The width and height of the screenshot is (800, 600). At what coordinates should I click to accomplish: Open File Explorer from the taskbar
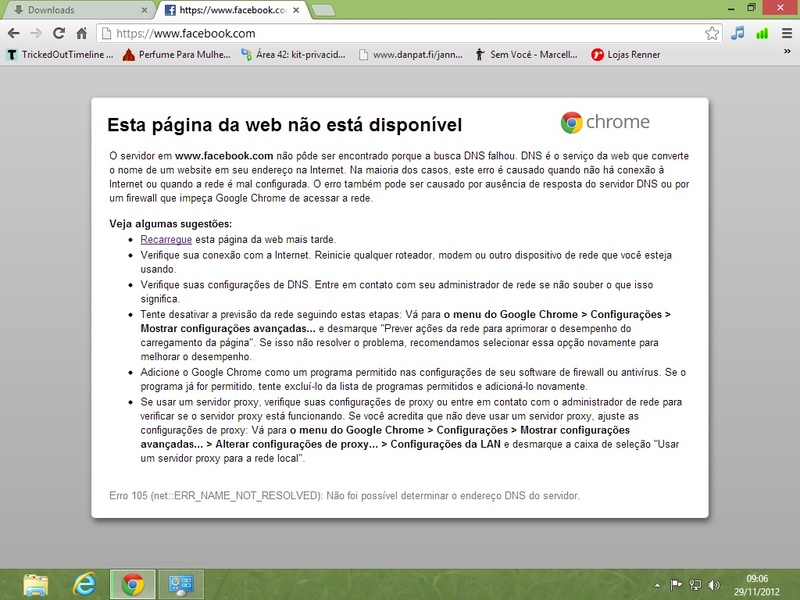(x=36, y=585)
